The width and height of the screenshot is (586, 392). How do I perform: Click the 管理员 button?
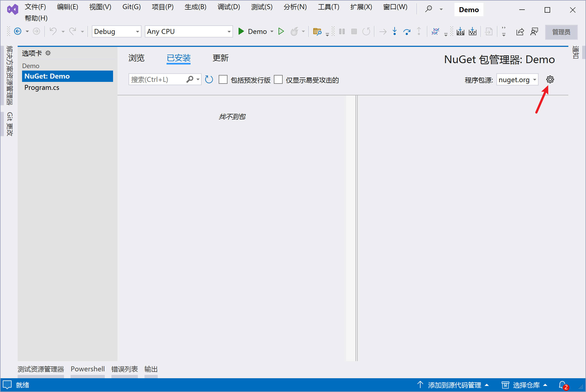tap(561, 32)
